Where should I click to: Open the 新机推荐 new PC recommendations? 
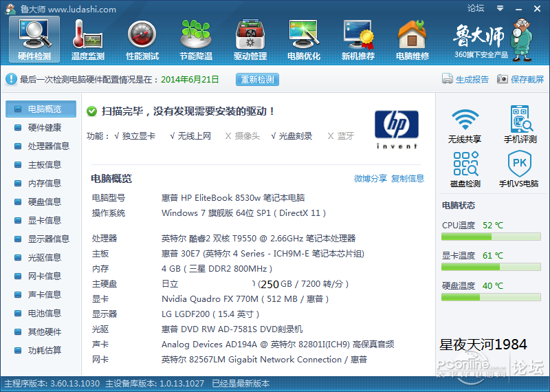pyautogui.click(x=358, y=39)
